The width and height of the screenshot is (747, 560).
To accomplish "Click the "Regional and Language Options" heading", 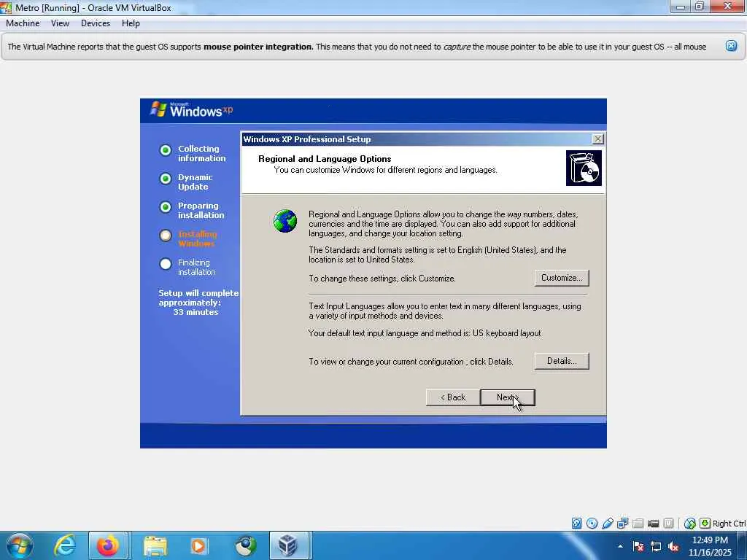I will (325, 159).
